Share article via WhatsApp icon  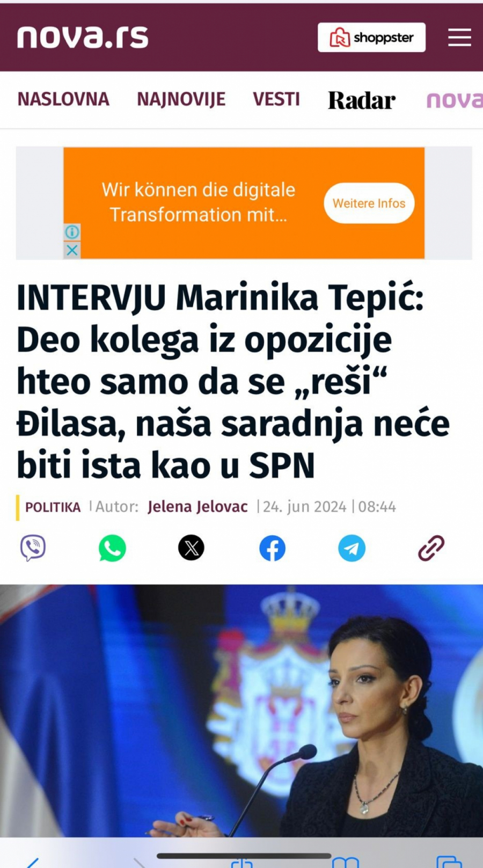point(112,548)
